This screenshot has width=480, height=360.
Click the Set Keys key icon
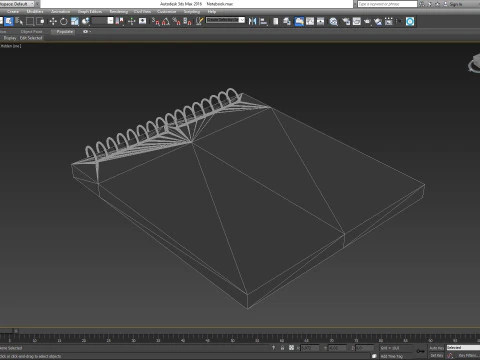pyautogui.click(x=420, y=351)
